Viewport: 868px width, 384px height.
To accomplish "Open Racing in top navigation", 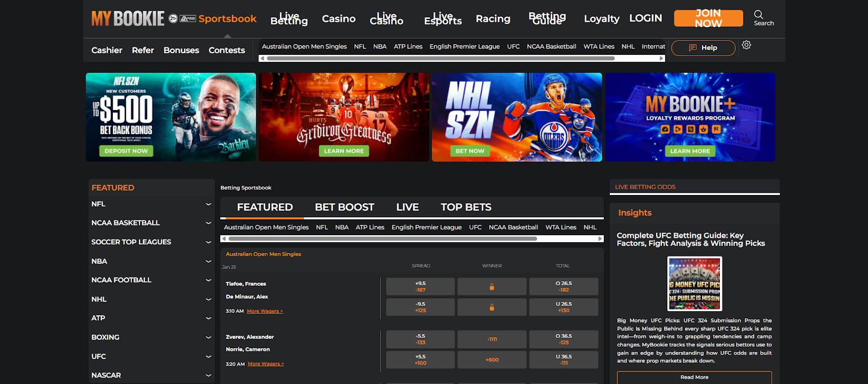I will 493,18.
